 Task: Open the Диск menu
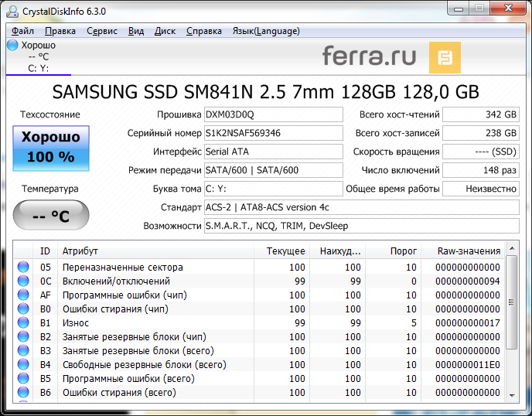click(x=165, y=31)
